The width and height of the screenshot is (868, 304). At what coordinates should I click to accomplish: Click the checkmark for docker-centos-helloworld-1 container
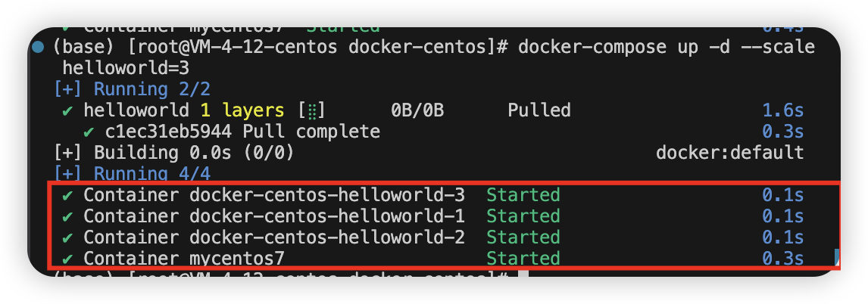coord(68,216)
